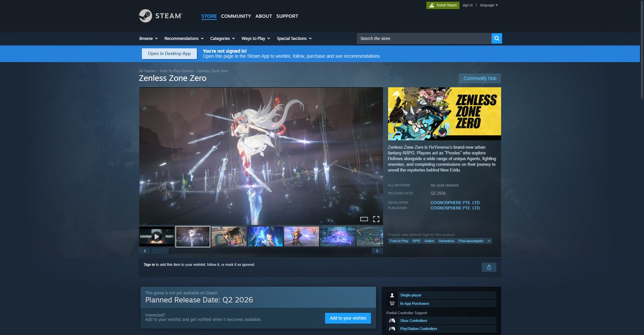Click the thumbnail strip scrollbar handle
Screen dimensions: 644x335
point(160,251)
